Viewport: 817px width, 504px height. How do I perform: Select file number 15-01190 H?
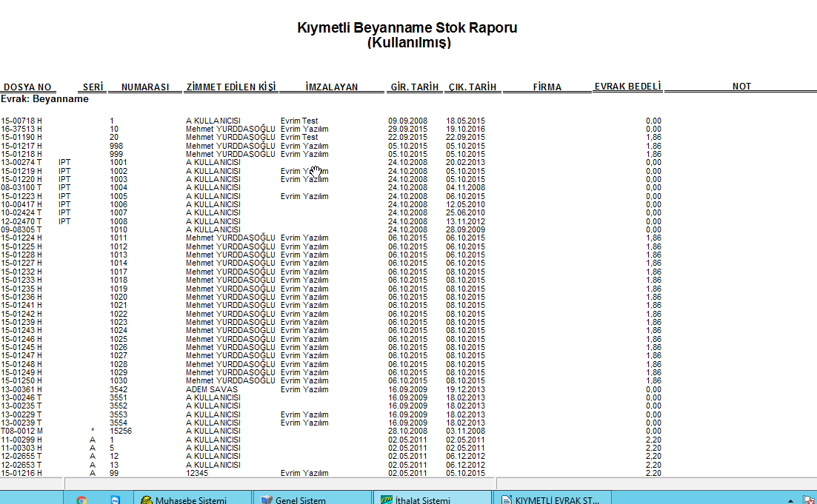click(x=21, y=138)
